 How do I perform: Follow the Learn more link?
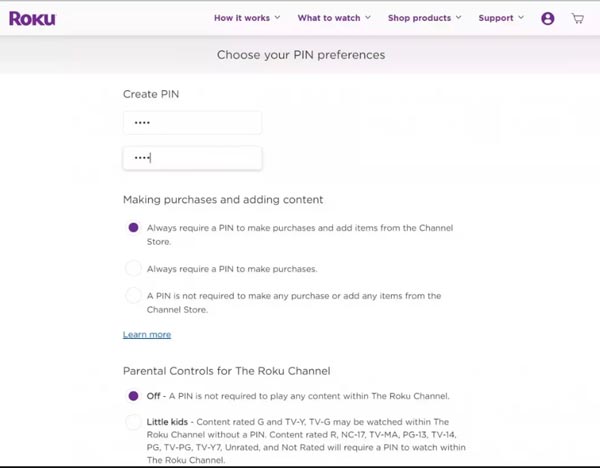coord(147,334)
